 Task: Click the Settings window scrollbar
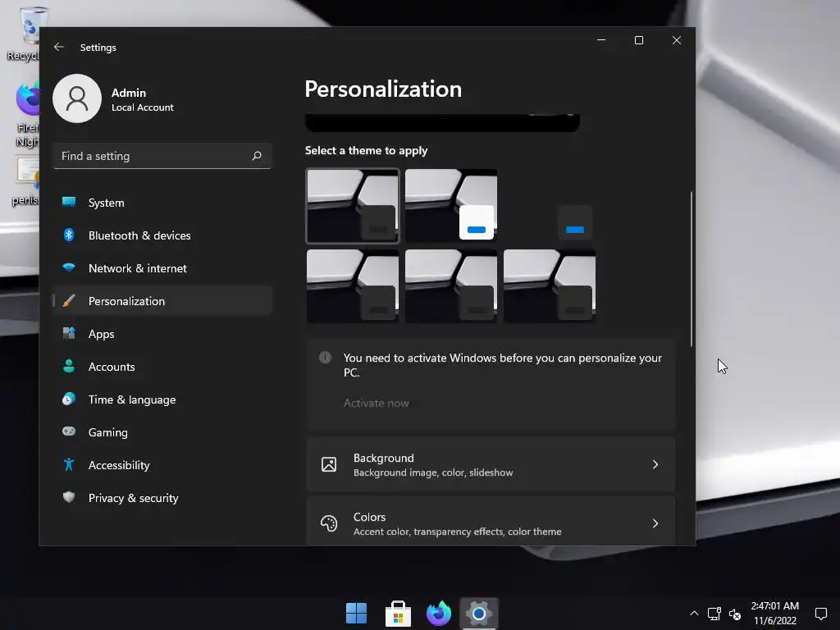click(691, 269)
